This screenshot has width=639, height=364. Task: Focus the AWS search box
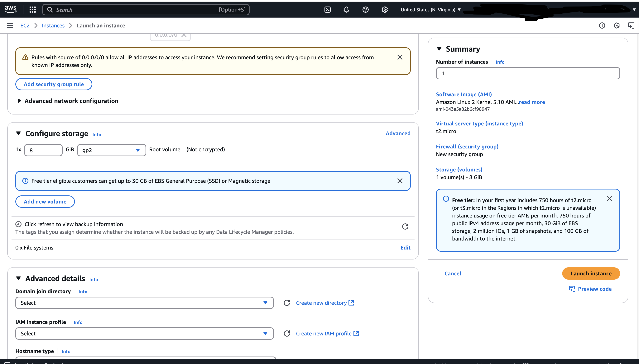(146, 10)
